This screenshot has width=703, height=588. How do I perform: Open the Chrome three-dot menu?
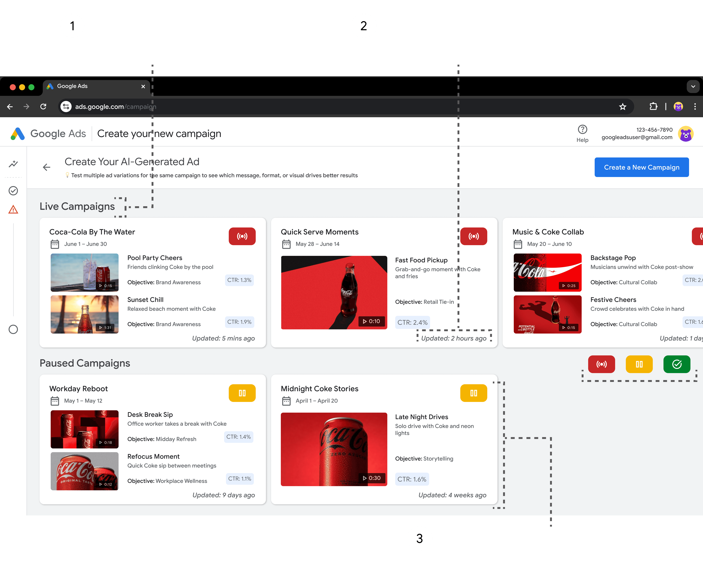695,107
